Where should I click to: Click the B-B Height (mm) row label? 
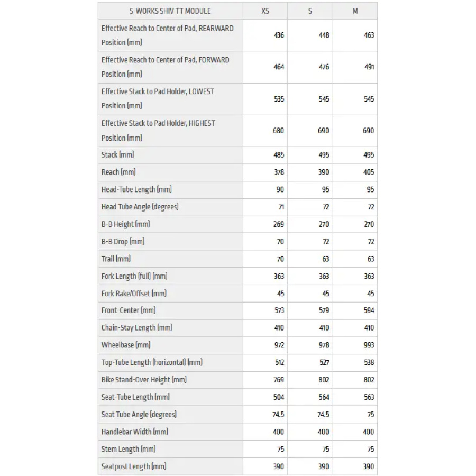[126, 224]
